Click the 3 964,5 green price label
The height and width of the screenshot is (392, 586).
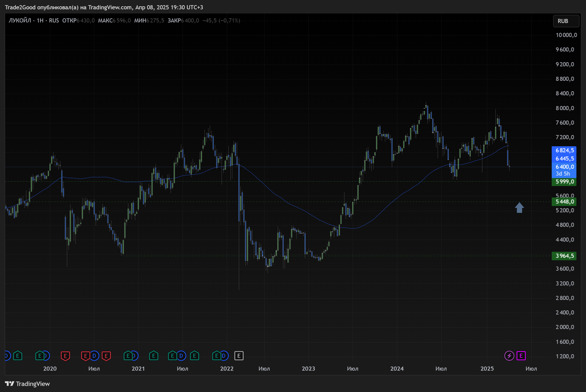click(x=564, y=256)
